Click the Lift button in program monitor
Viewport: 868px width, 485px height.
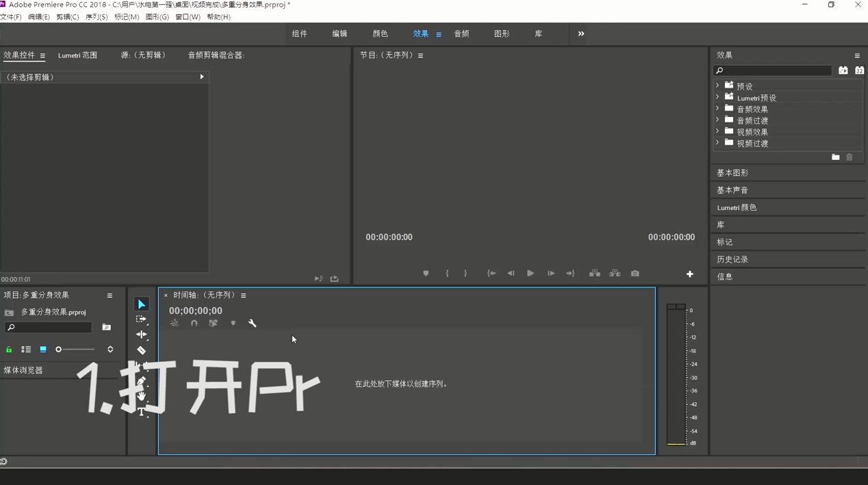pyautogui.click(x=595, y=274)
